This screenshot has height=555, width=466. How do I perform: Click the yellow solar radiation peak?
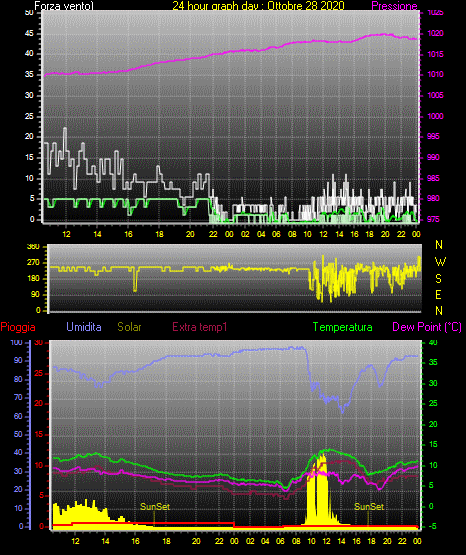[x=322, y=457]
